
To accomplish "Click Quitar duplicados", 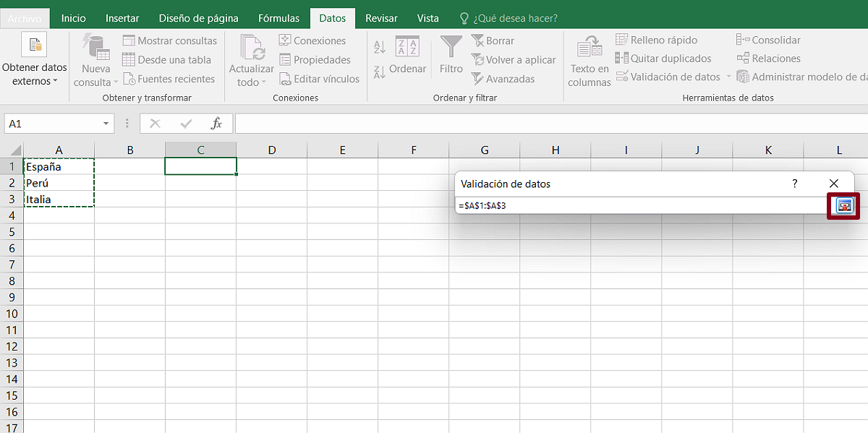I will (663, 59).
